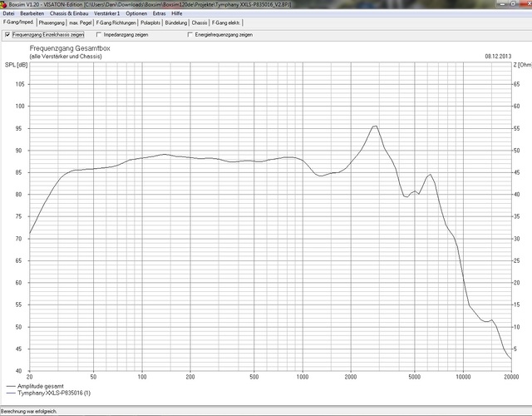Open the Hilfe menu

point(177,14)
